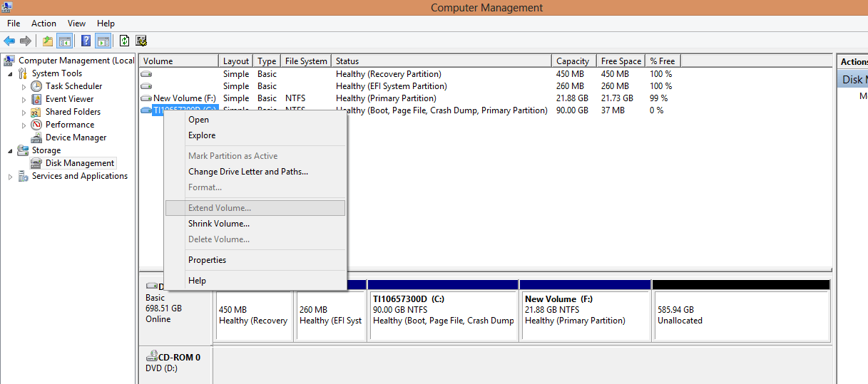Image resolution: width=868 pixels, height=384 pixels.
Task: Click the Task Scheduler clock icon
Action: [x=36, y=86]
